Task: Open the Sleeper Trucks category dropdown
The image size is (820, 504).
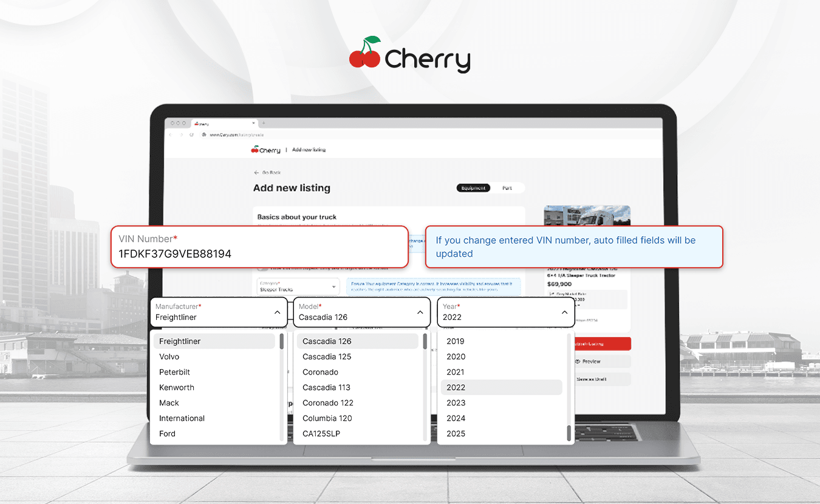Action: point(298,286)
